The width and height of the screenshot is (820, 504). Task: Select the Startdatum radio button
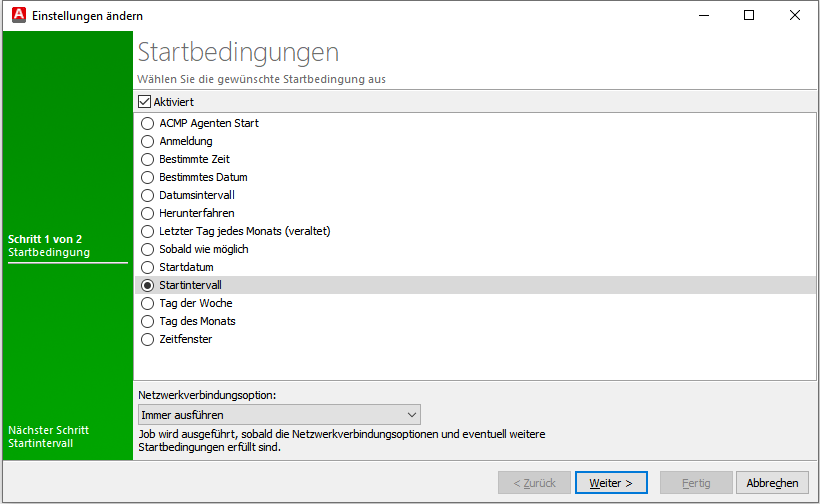148,267
